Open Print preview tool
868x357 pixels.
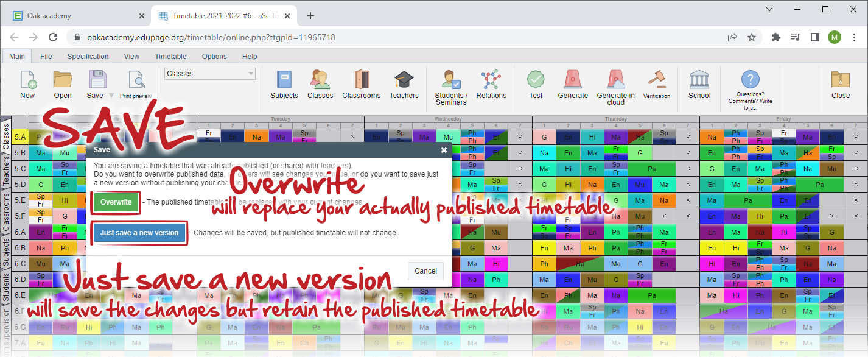click(x=136, y=82)
